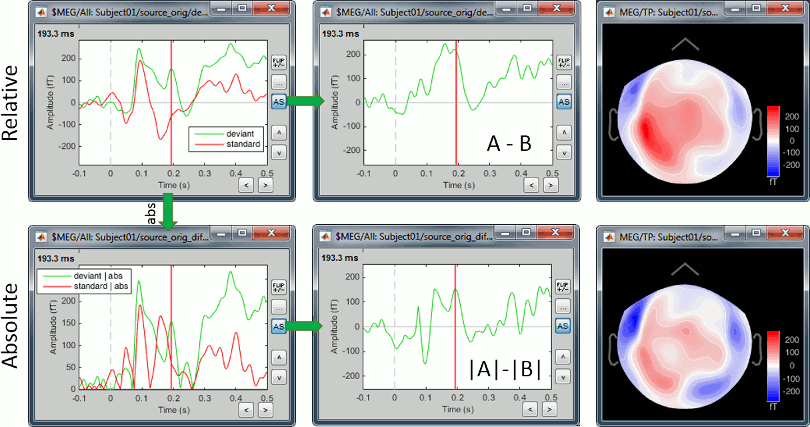Flip Y axis in relative deviant/standard plot
Screen dimensions: 810x427
coord(280,62)
